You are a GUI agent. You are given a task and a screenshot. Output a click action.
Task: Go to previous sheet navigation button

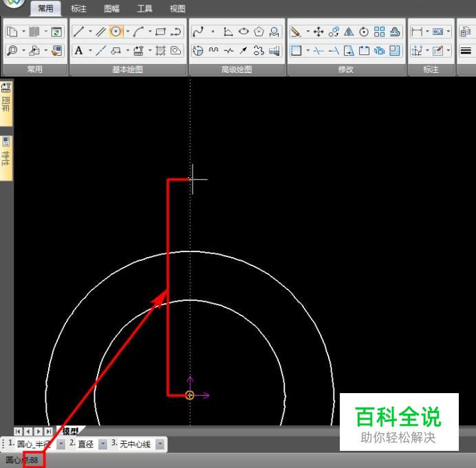click(28, 431)
